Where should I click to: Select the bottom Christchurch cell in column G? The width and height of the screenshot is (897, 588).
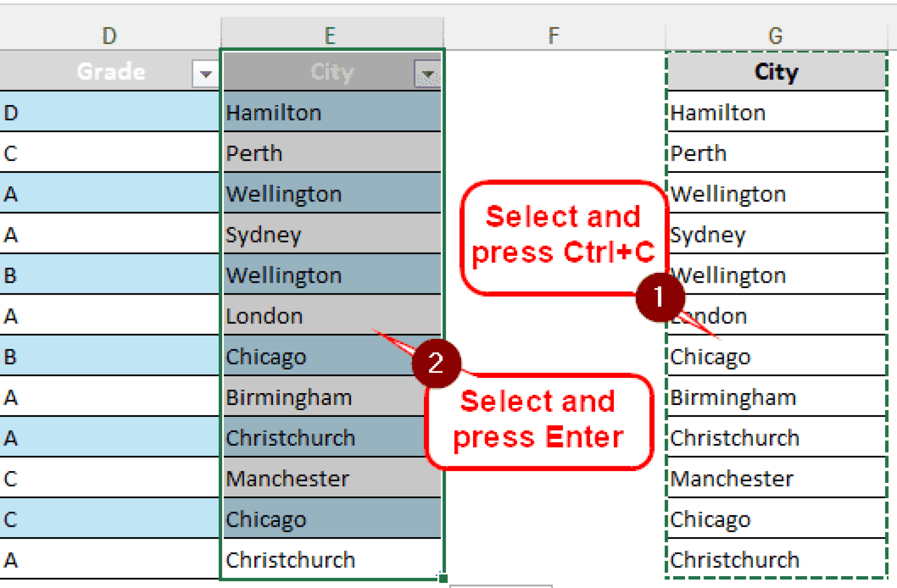pos(775,559)
